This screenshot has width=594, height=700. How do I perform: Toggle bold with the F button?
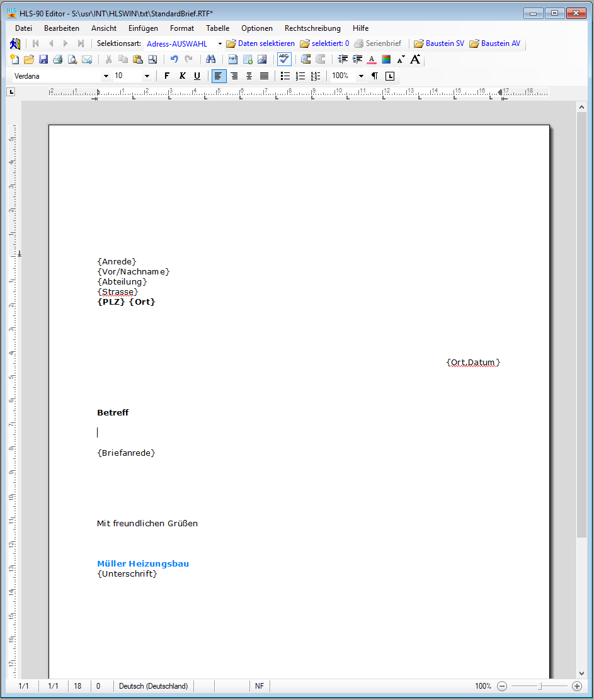point(166,76)
